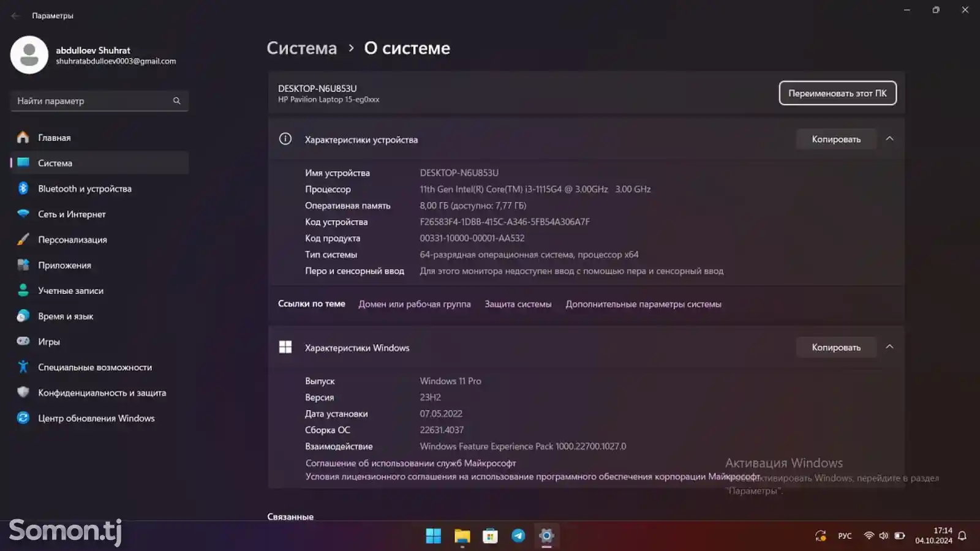The image size is (980, 551).
Task: Select product code 00331-10000-00001-AA532
Action: (472, 238)
